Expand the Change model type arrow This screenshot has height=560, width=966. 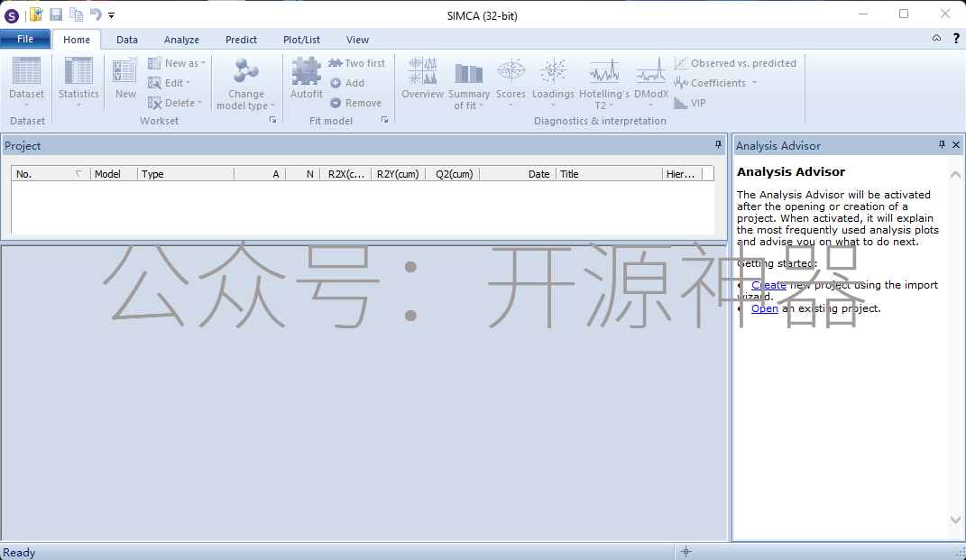click(273, 106)
